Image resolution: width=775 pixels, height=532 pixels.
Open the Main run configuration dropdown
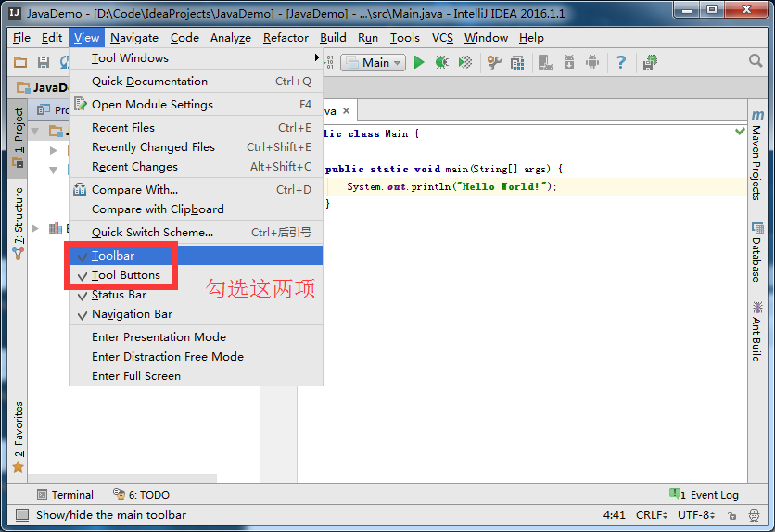(374, 63)
